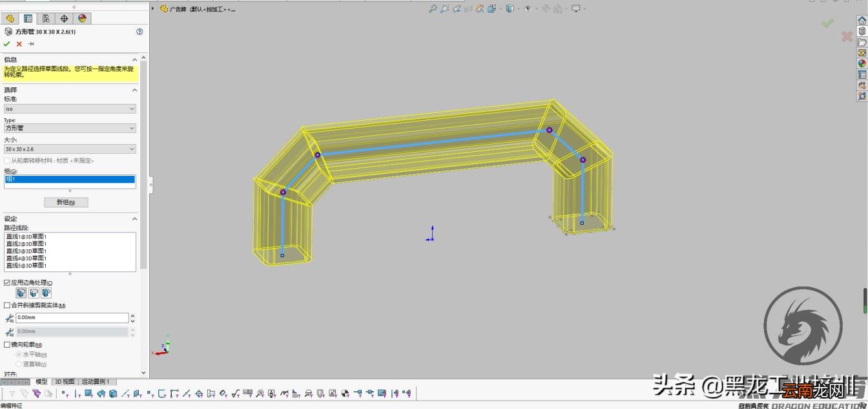Image resolution: width=868 pixels, height=409 pixels.
Task: Open the 大小 dropdown showing 30 x 30 x 2.6
Action: [70, 149]
